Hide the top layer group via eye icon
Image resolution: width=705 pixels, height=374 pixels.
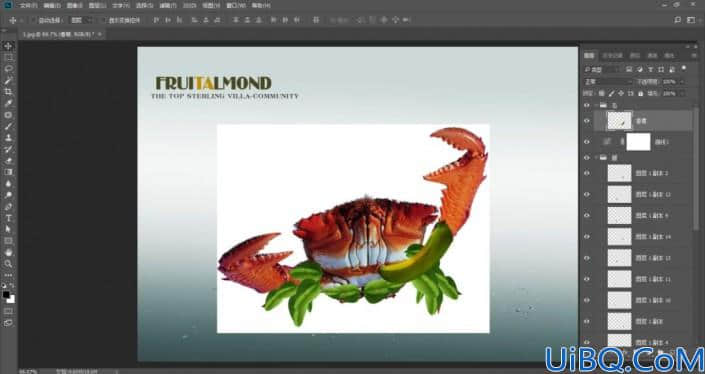point(586,105)
